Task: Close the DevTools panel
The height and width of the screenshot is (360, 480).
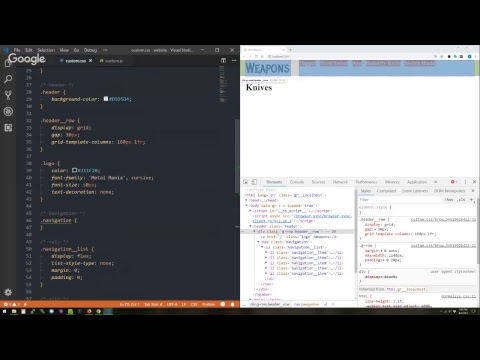Action: [x=474, y=182]
